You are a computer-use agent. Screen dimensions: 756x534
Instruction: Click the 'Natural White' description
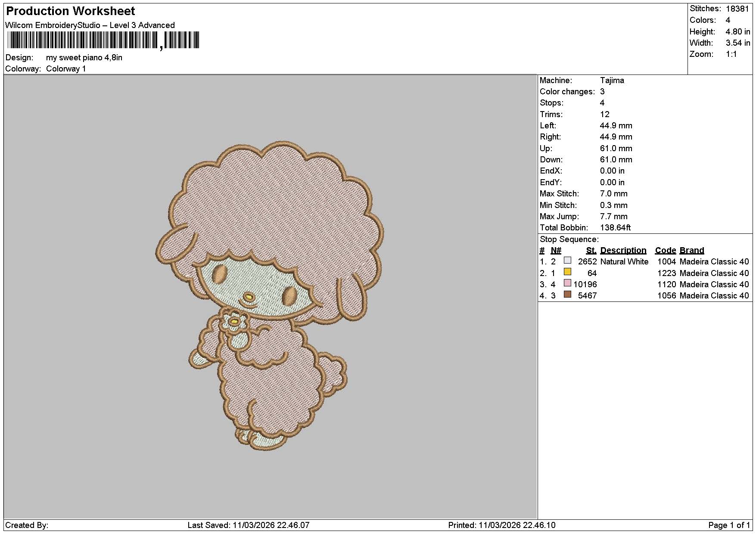624,262
